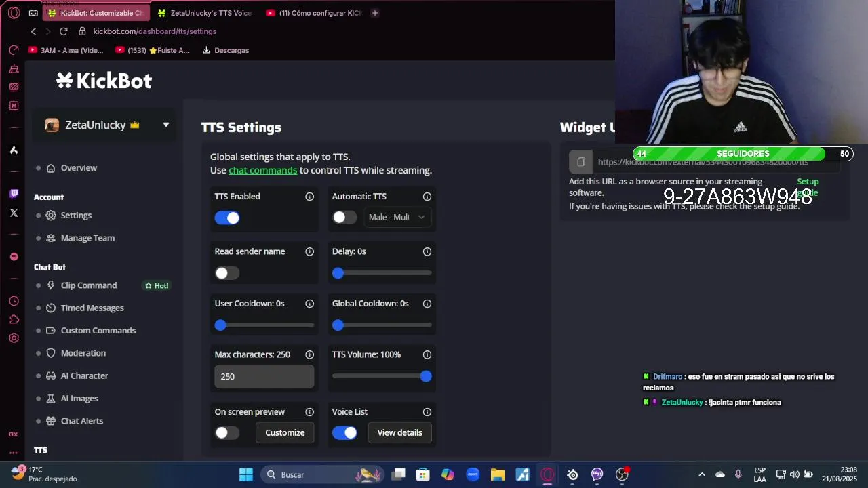The image size is (868, 488).
Task: Switch to KickBot: Customizable tab
Action: pyautogui.click(x=95, y=13)
